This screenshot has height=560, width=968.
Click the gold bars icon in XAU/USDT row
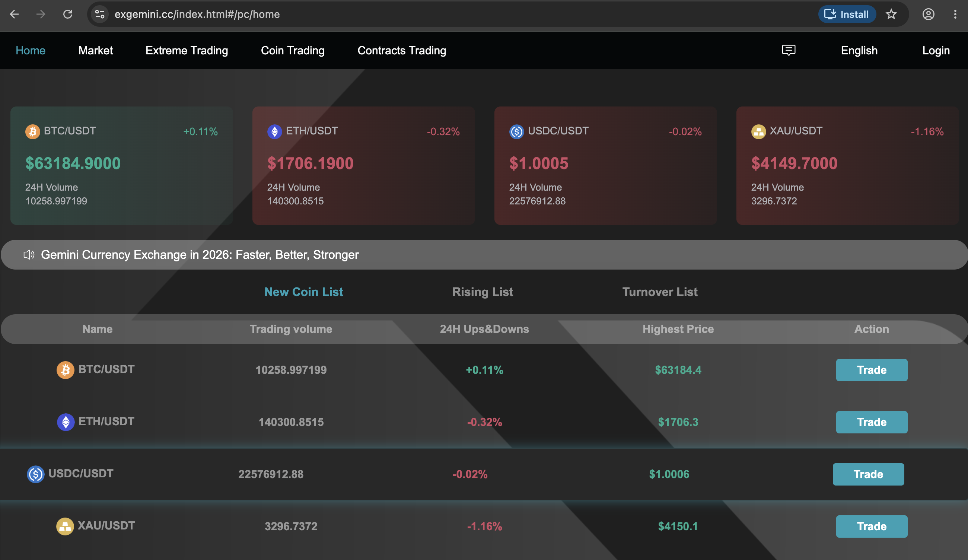pos(65,526)
